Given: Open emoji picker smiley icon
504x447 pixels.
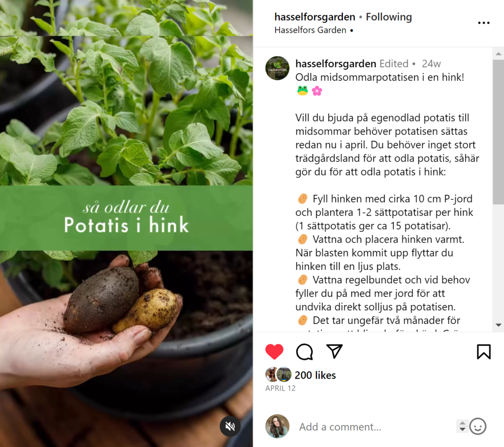Looking at the screenshot, I should click(x=477, y=426).
